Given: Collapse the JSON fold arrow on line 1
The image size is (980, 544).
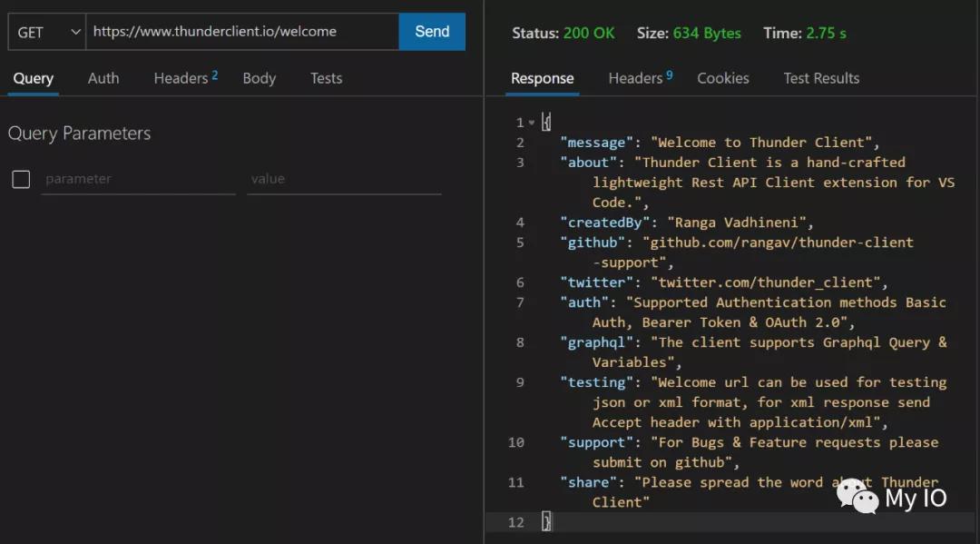Looking at the screenshot, I should tap(532, 123).
